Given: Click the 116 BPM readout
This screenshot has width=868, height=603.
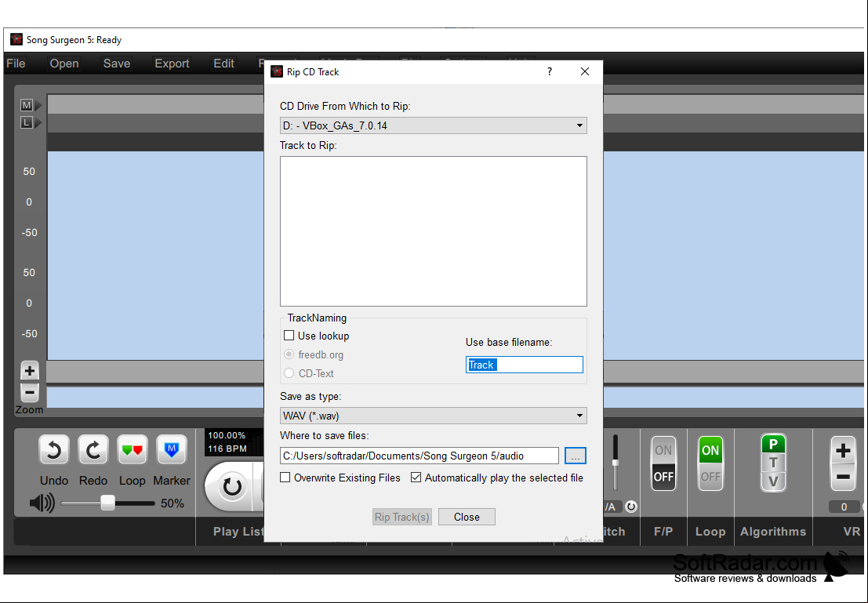Looking at the screenshot, I should (227, 449).
